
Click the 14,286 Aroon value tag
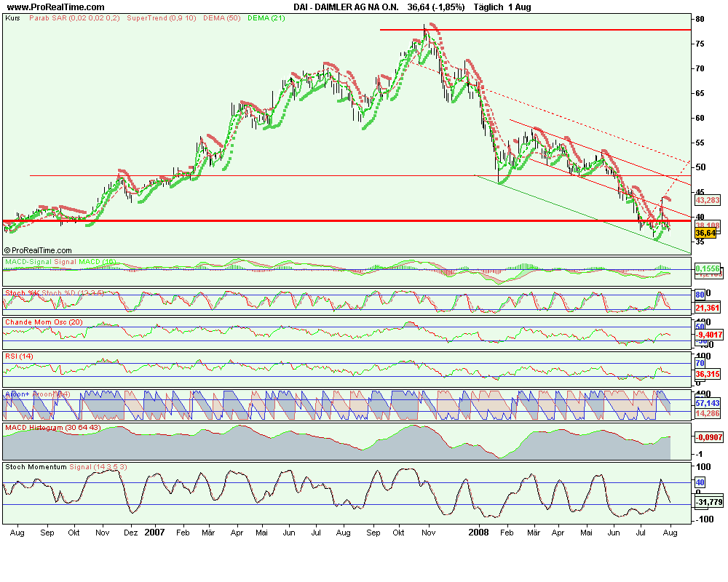[x=708, y=413]
